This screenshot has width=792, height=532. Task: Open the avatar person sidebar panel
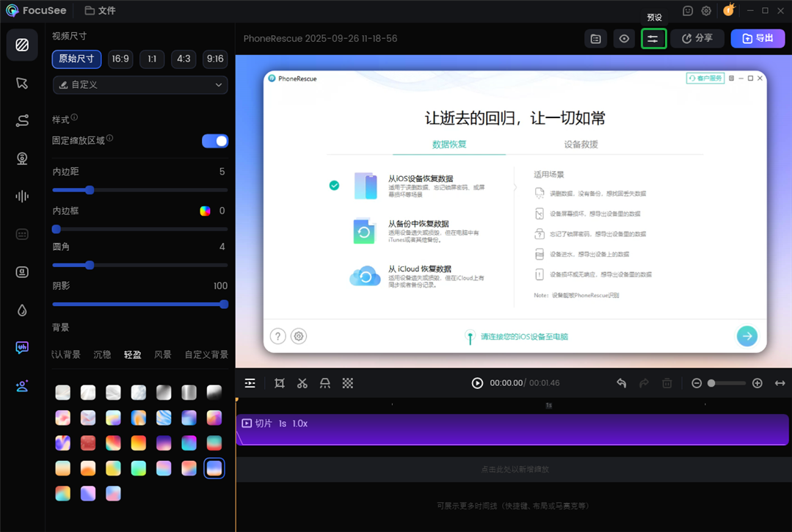[x=22, y=386]
